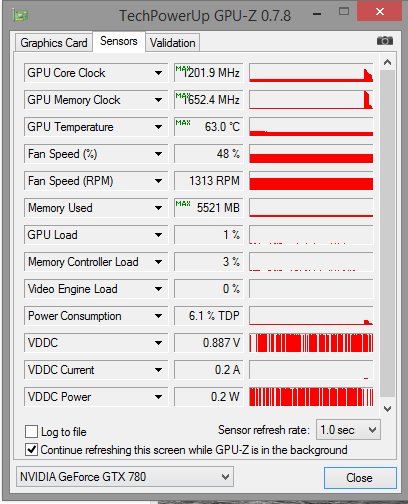408x504 pixels.
Task: Open the Sensor refresh rate dropdown
Action: (x=348, y=430)
